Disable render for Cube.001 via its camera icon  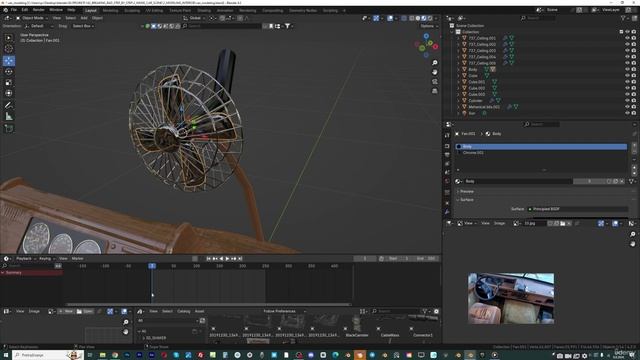click(x=634, y=82)
